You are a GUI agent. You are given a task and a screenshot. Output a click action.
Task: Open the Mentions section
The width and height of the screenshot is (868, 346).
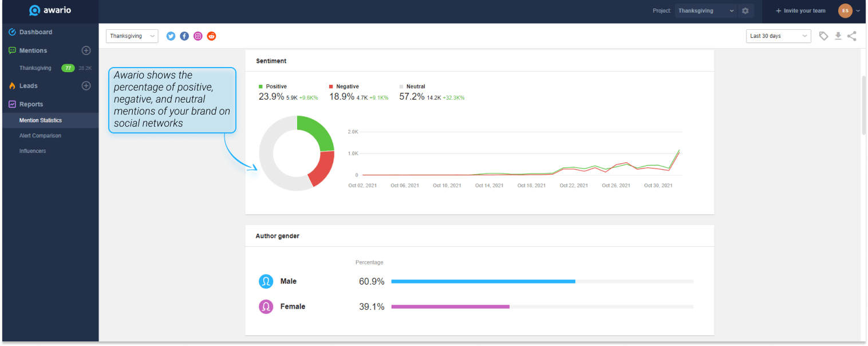(33, 50)
